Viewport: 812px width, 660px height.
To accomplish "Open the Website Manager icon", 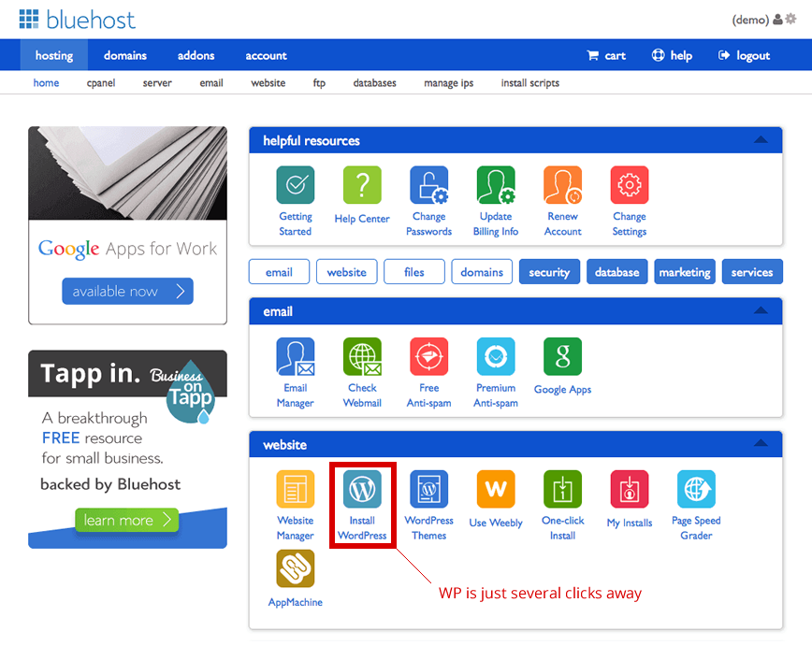I will click(296, 489).
